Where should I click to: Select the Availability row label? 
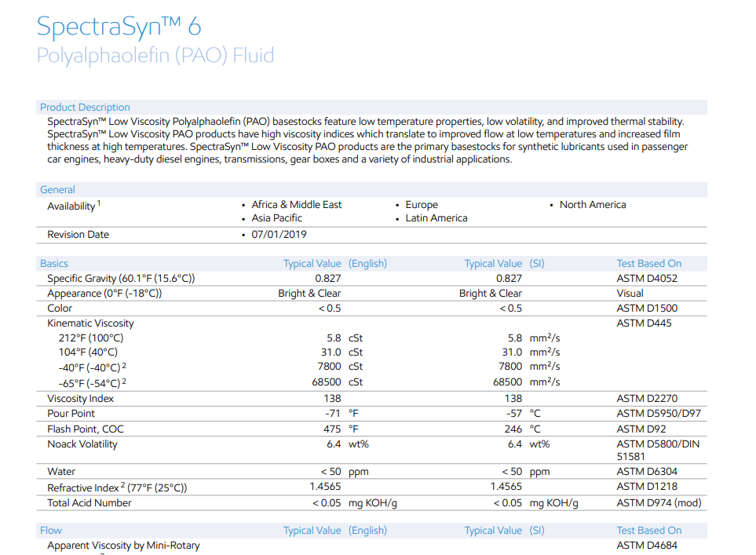[74, 206]
